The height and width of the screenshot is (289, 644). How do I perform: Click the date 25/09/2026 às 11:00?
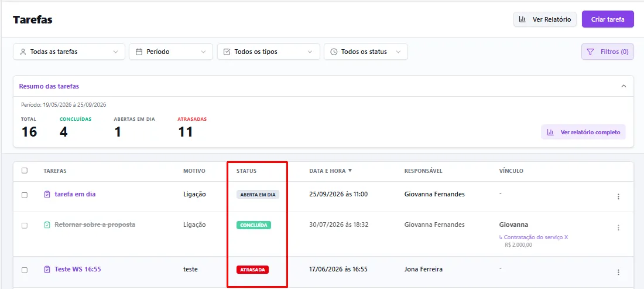[338, 194]
